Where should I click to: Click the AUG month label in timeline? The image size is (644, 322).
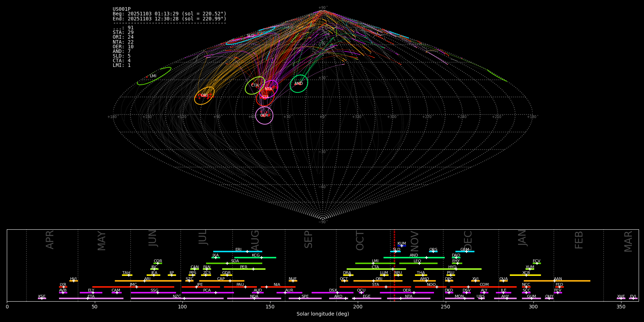(255, 241)
